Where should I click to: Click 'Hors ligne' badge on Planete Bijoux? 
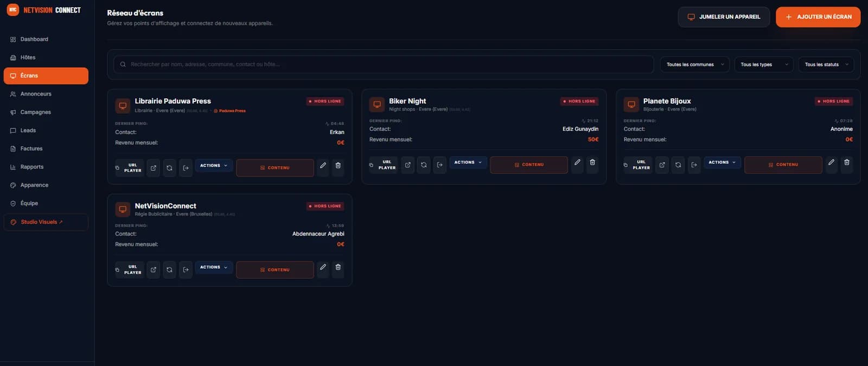pyautogui.click(x=834, y=101)
